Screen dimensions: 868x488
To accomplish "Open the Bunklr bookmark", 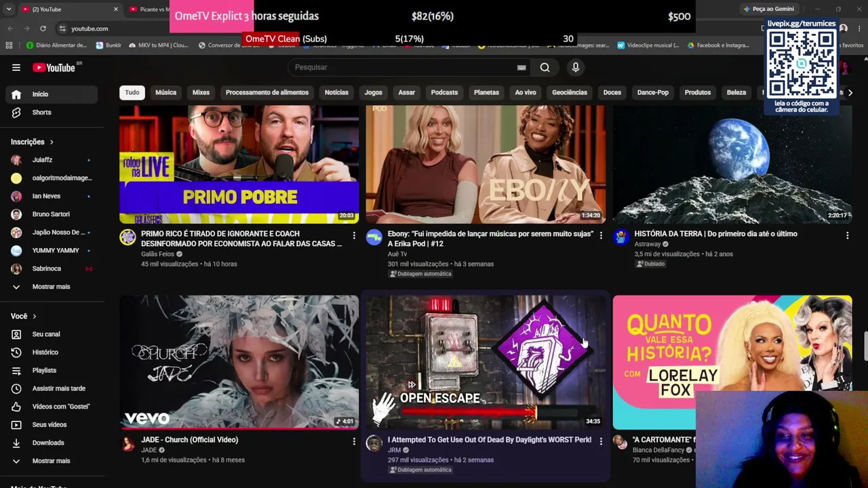I will (108, 45).
